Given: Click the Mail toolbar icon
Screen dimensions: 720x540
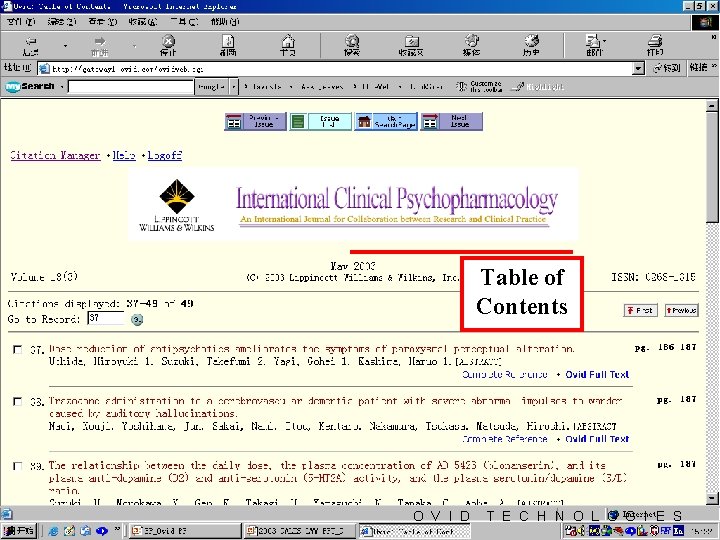Looking at the screenshot, I should point(593,45).
